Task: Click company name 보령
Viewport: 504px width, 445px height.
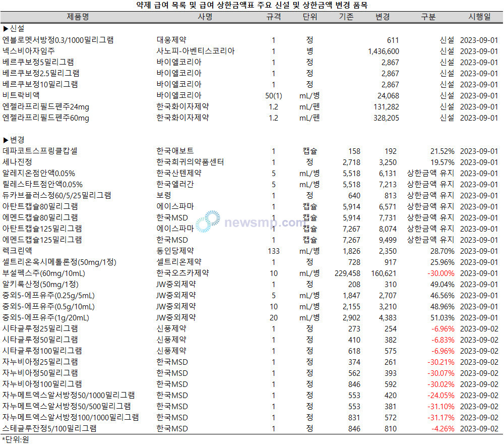Action: [164, 196]
